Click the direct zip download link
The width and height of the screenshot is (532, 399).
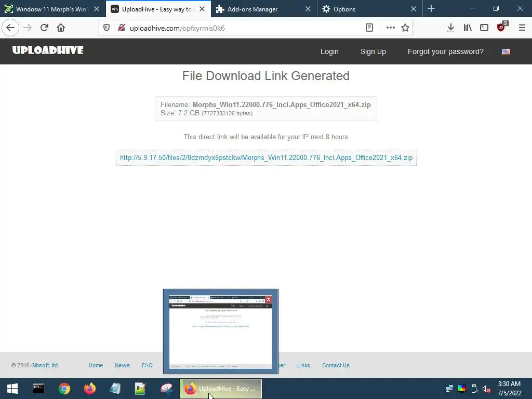click(266, 158)
